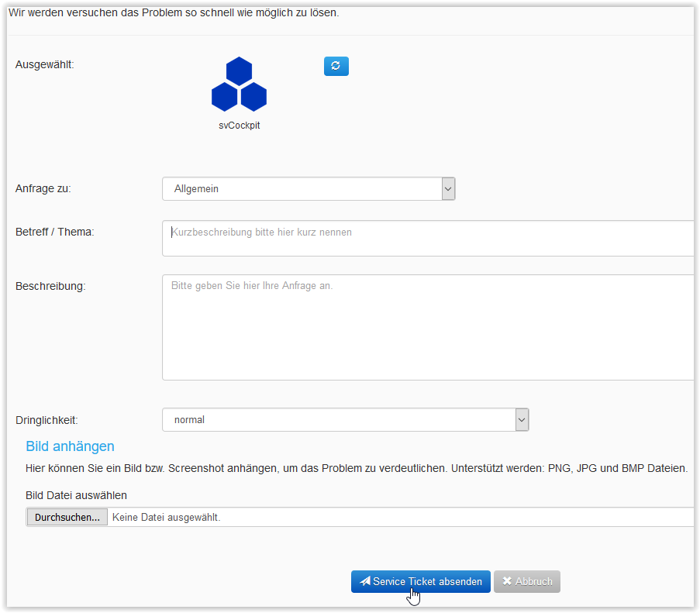Click the "Beschreibung:" label
This screenshot has height=613, width=700.
[50, 286]
